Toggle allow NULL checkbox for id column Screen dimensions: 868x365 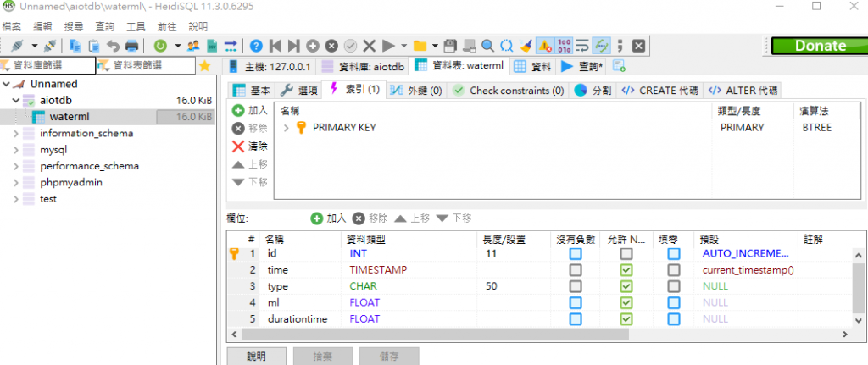click(626, 254)
